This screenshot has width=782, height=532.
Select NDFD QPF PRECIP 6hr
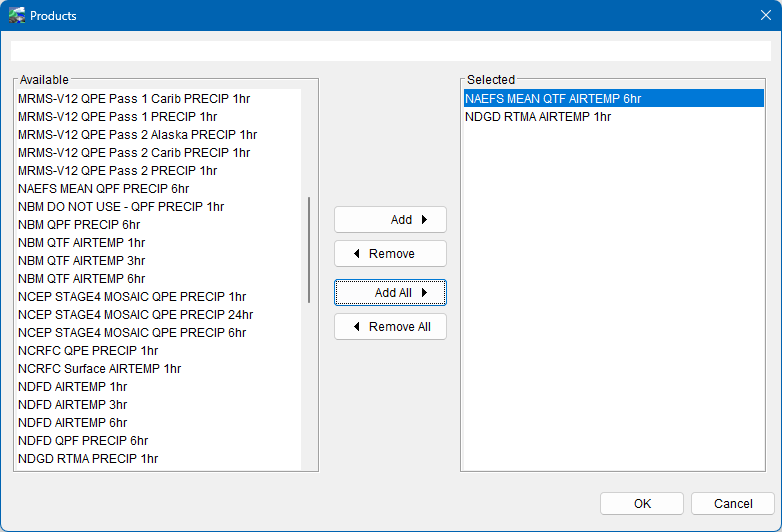pos(159,440)
